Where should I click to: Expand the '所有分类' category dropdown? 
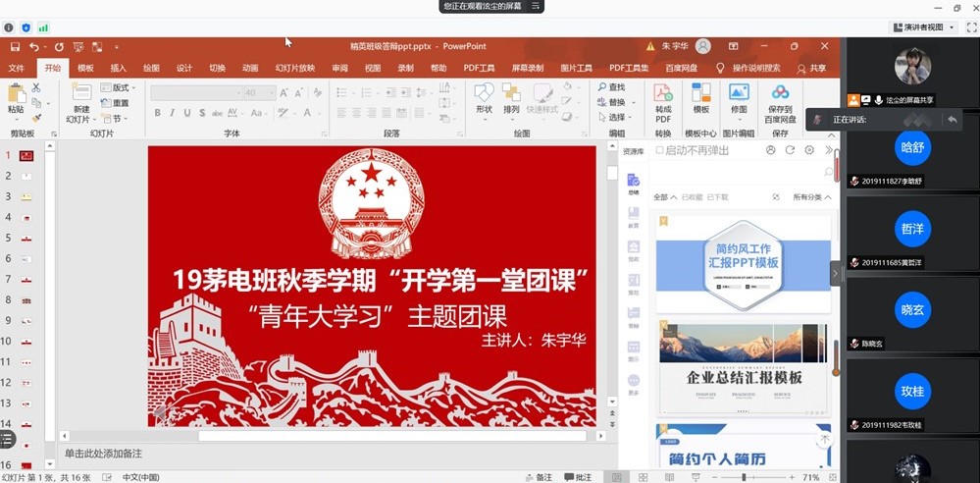tap(812, 197)
